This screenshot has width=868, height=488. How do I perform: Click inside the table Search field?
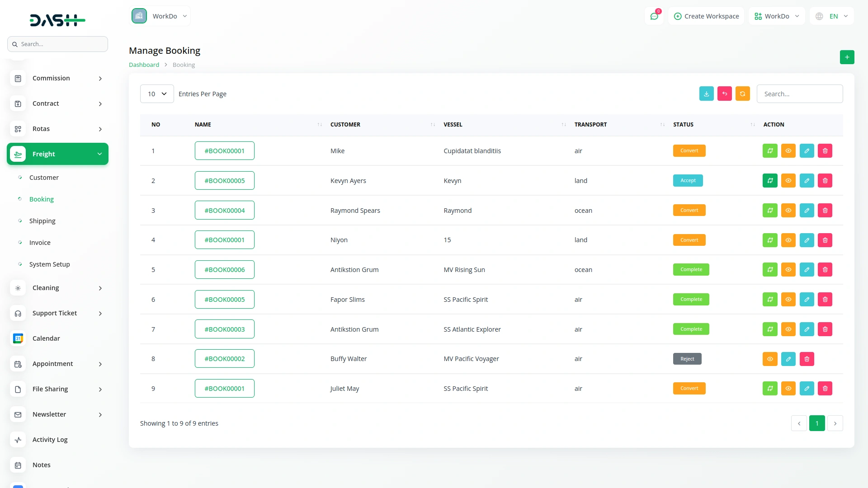pyautogui.click(x=799, y=94)
